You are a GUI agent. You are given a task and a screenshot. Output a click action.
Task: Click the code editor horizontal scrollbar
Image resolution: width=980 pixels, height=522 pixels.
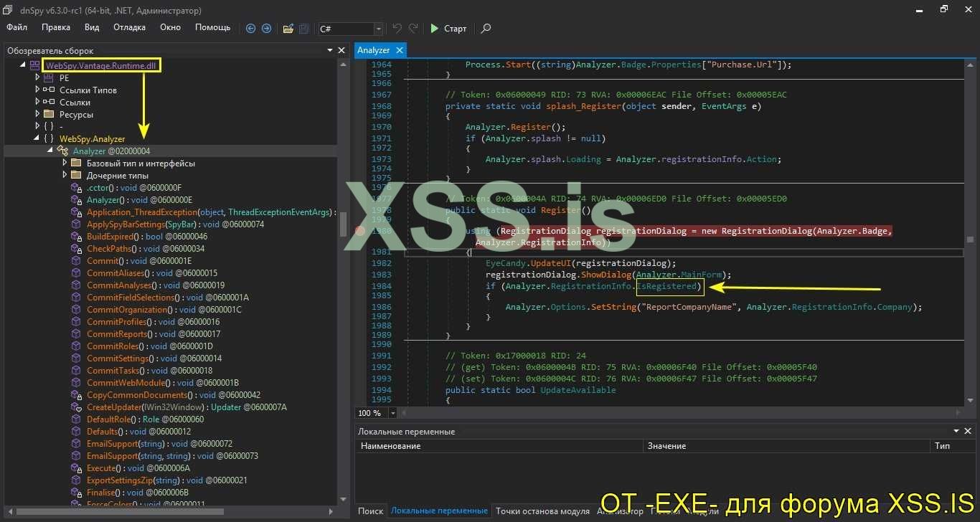682,413
